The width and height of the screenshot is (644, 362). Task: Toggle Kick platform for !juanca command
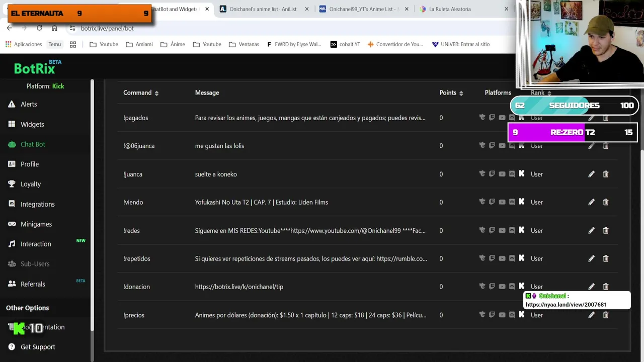(x=522, y=173)
